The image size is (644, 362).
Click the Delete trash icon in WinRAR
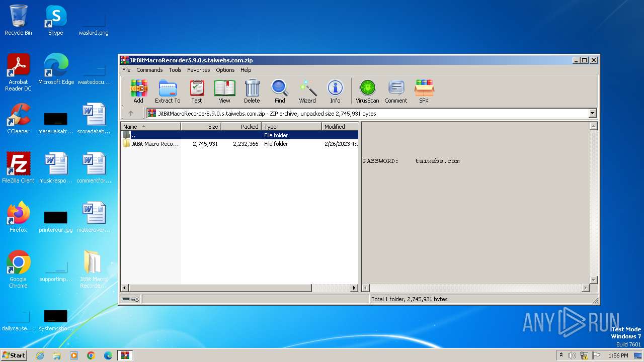click(x=252, y=91)
